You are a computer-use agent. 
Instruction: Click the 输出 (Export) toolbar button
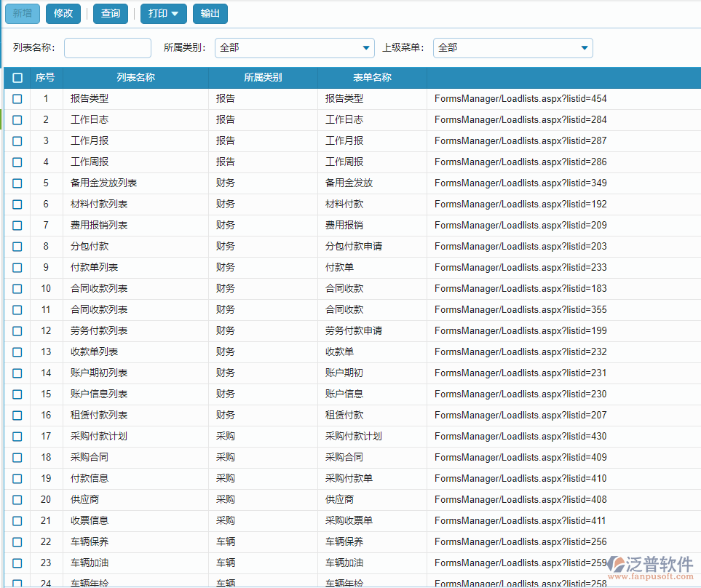tap(210, 14)
